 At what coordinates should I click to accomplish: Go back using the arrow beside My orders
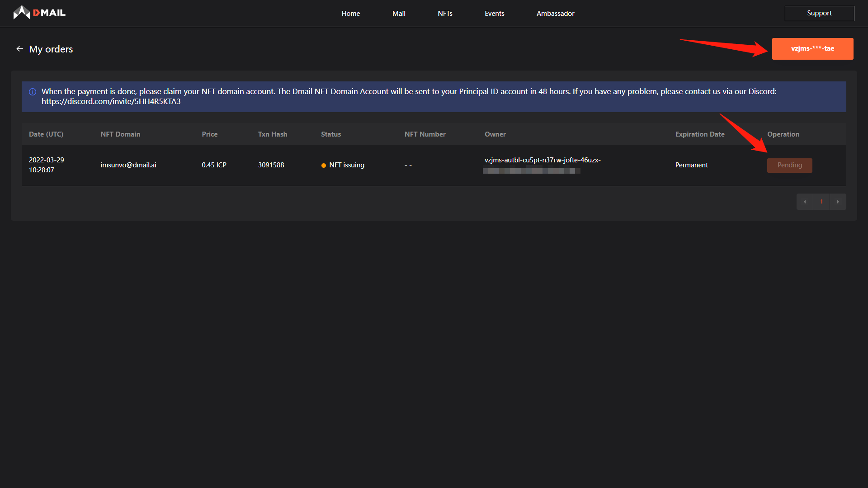tap(19, 49)
